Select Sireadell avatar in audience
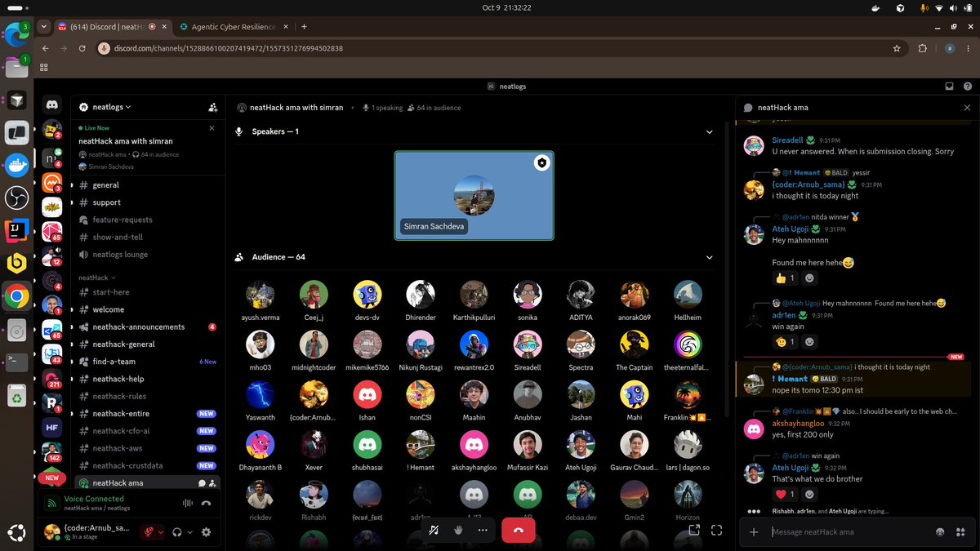Viewport: 980px width, 551px height. coord(528,344)
